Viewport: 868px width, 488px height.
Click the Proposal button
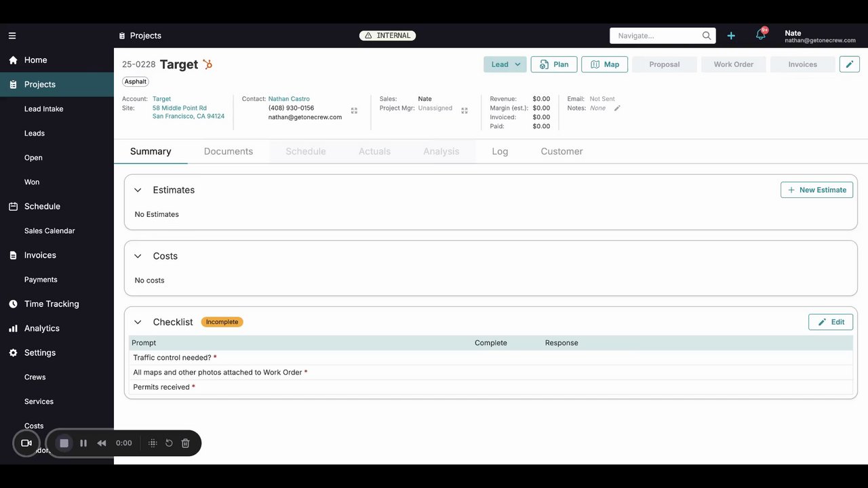(x=665, y=64)
